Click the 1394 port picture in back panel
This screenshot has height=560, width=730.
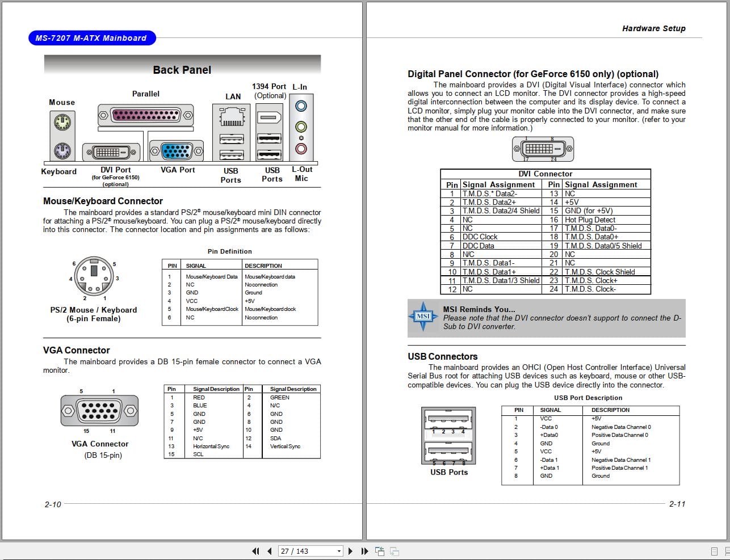click(269, 119)
